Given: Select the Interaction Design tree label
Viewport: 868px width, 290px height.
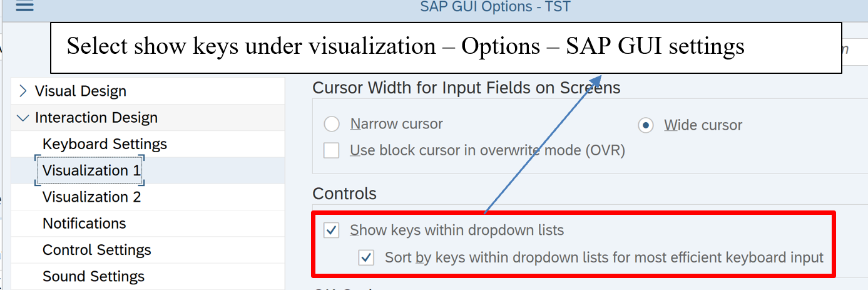Looking at the screenshot, I should click(x=96, y=118).
